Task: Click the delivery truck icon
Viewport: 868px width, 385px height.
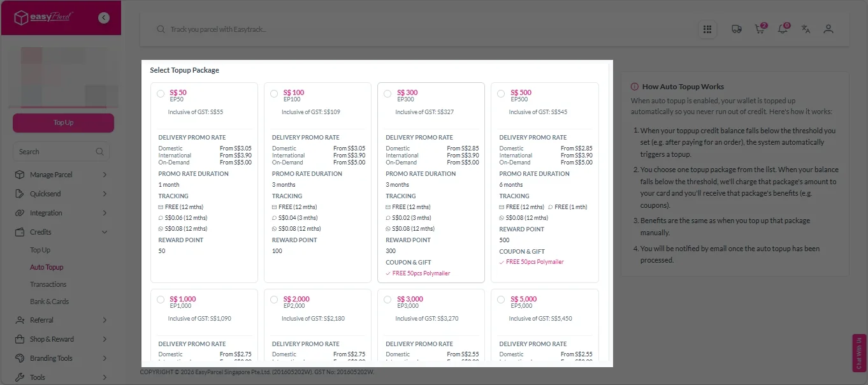Action: tap(736, 29)
